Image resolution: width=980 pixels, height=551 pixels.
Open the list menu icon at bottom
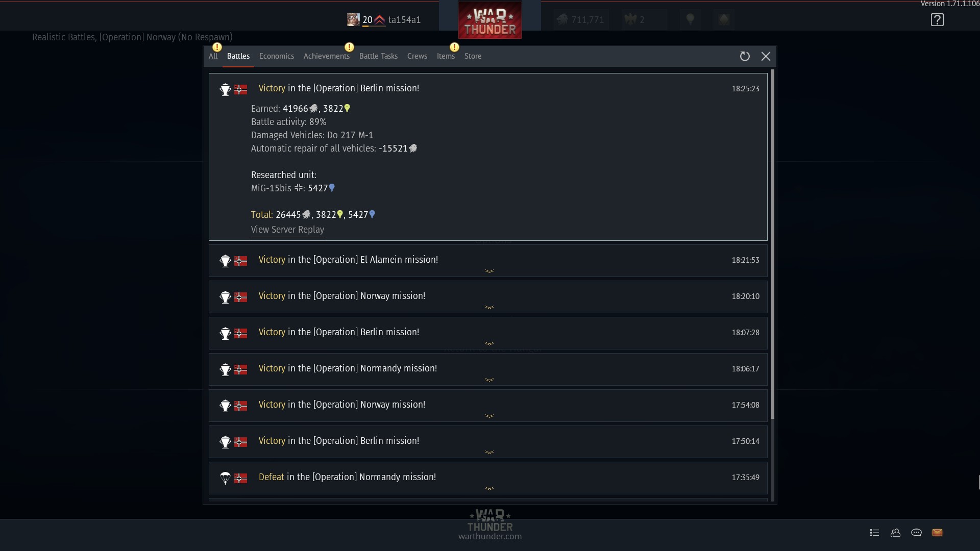point(874,533)
